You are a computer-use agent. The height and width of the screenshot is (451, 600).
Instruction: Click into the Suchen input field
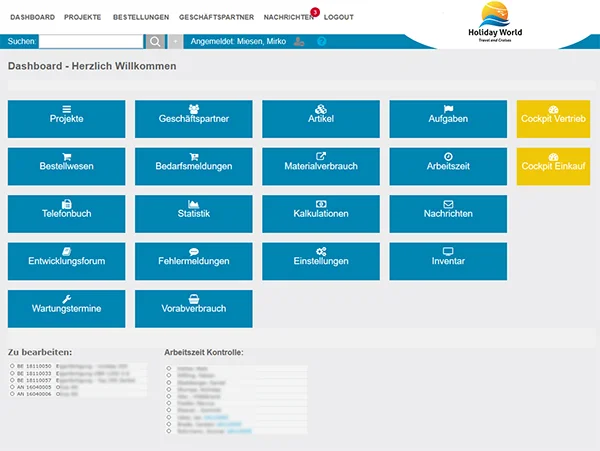[x=91, y=41]
